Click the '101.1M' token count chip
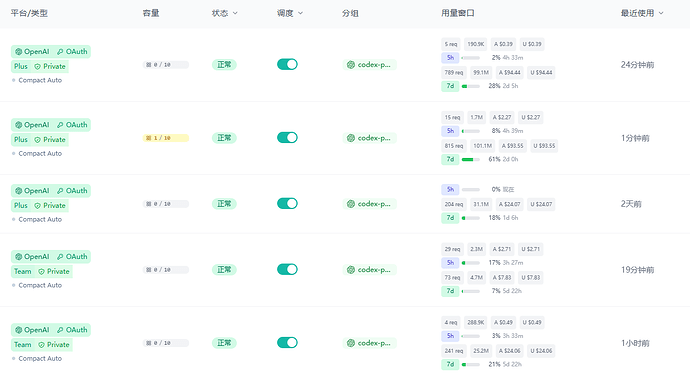690x375 pixels. click(482, 146)
